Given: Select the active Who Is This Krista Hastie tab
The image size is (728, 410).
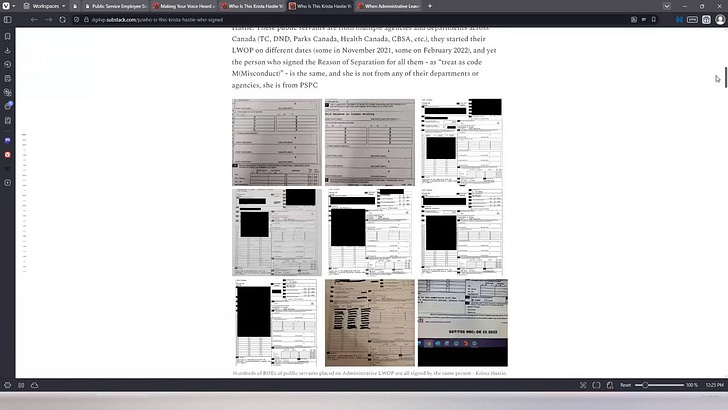Looking at the screenshot, I should tap(320, 6).
